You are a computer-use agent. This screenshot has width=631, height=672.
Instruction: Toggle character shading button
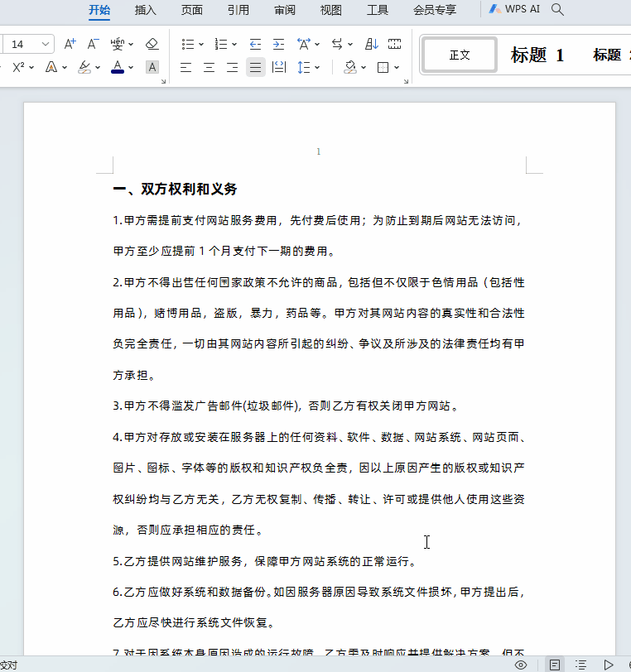pyautogui.click(x=152, y=67)
